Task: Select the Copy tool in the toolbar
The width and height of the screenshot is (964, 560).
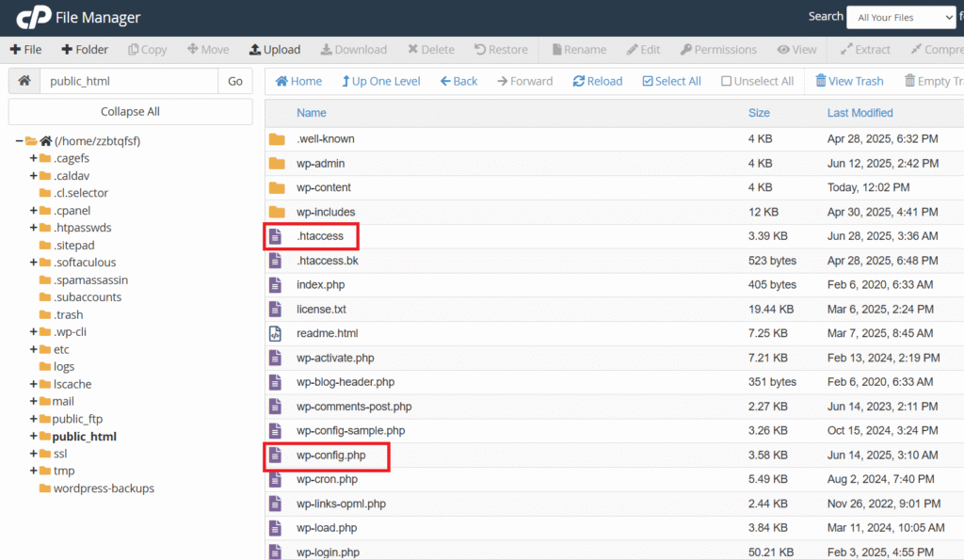Action: pyautogui.click(x=147, y=49)
